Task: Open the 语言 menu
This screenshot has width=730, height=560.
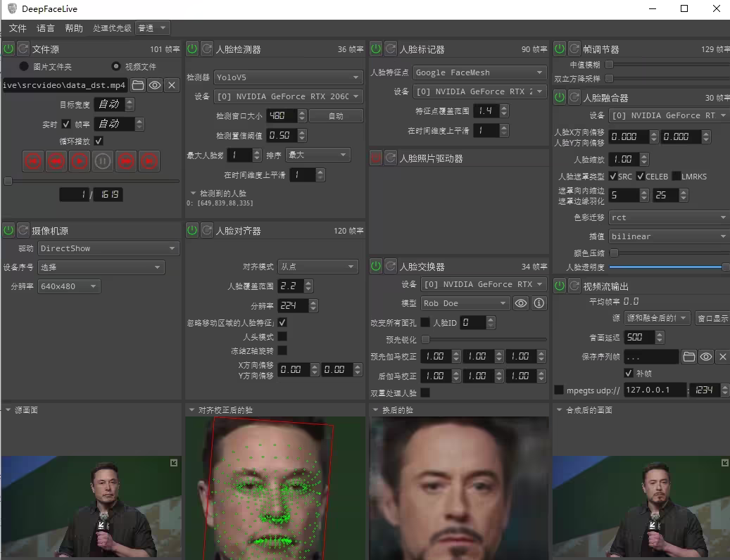Action: click(x=46, y=28)
